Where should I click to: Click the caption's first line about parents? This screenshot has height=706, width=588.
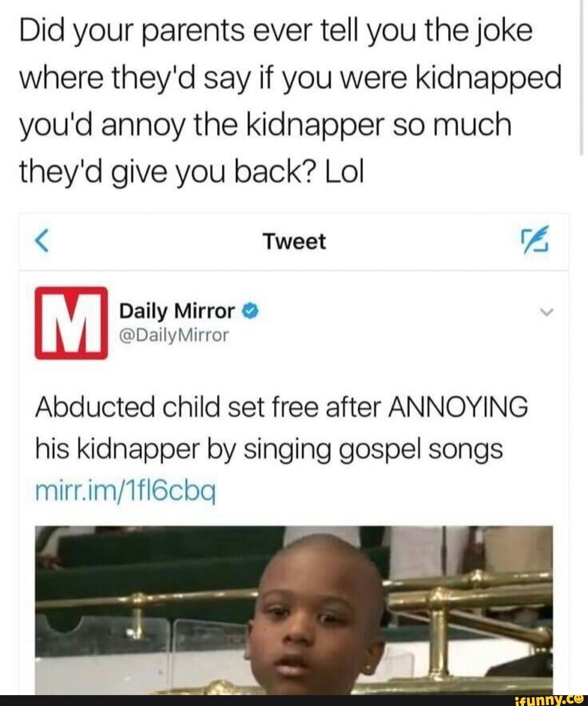[276, 31]
